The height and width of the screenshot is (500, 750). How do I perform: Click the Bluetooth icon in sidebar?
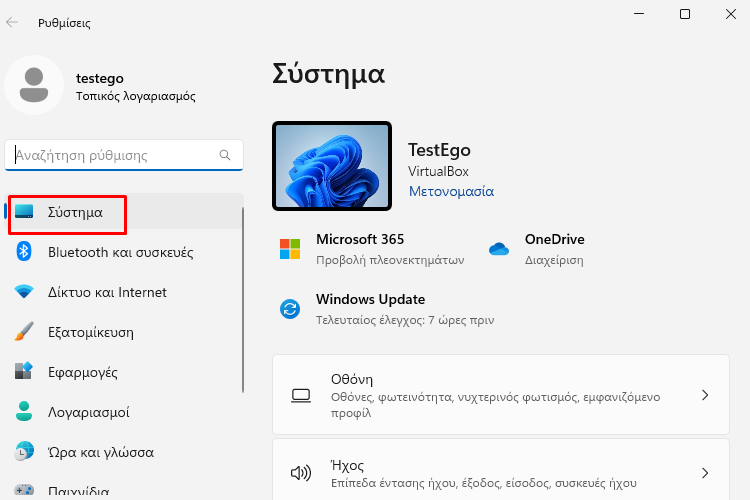(x=24, y=251)
